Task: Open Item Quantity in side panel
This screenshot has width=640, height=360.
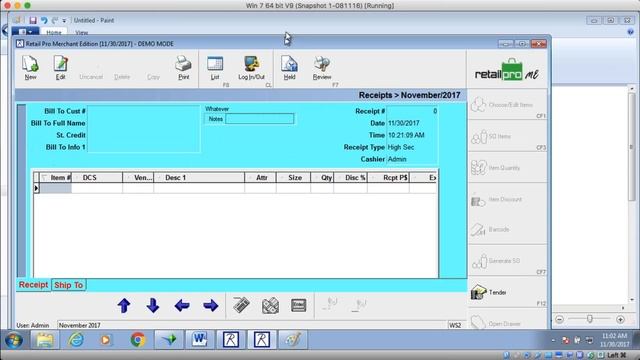Action: point(507,168)
